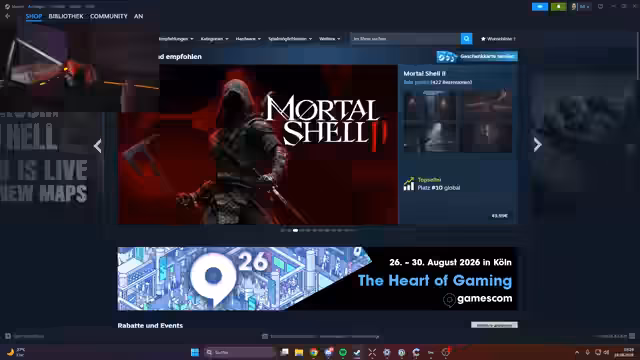This screenshot has height=360, width=640.
Task: Open the gamescom The Heart of Gaming banner
Action: tap(318, 279)
